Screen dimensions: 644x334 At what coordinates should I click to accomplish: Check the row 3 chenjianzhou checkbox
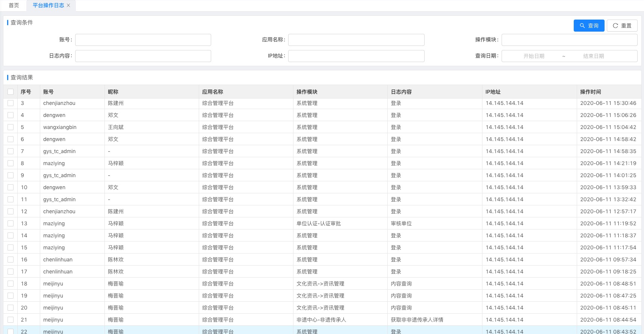[11, 103]
